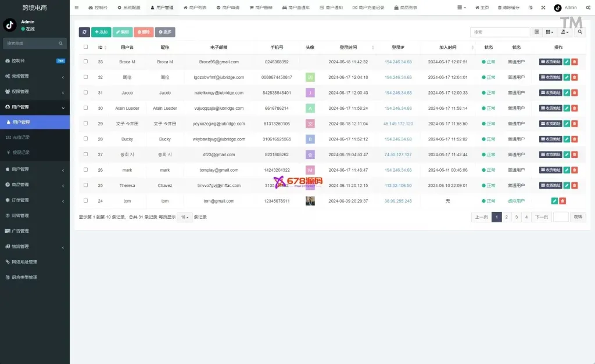Check the select-all checkbox in the table header
The image size is (595, 364).
click(86, 47)
